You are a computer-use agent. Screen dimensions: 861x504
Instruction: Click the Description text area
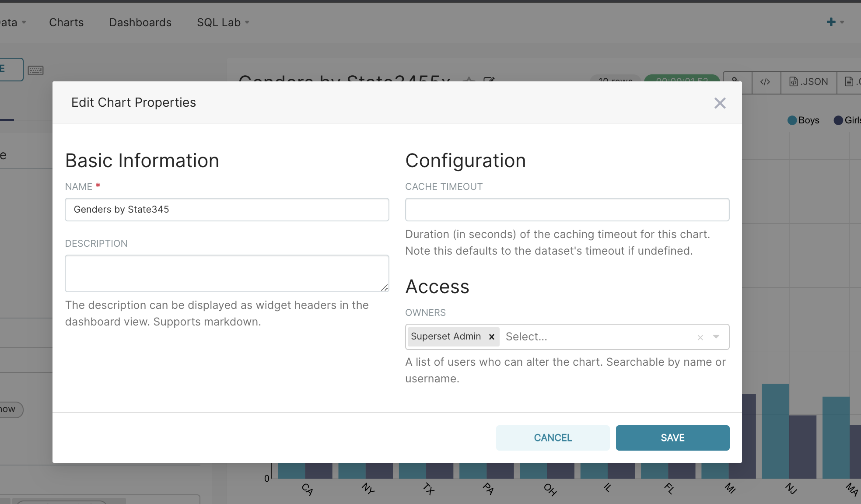click(227, 273)
